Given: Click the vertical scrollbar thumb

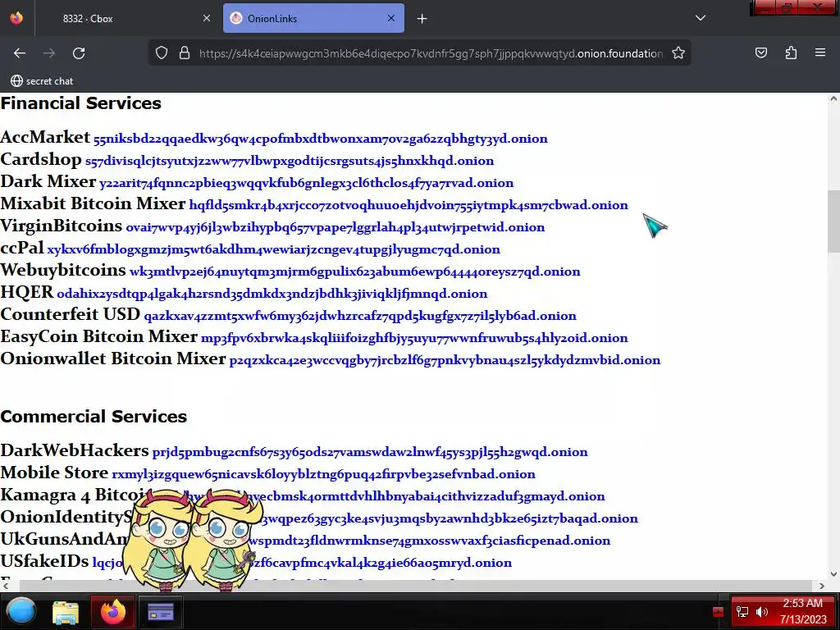Looking at the screenshot, I should coord(833,221).
